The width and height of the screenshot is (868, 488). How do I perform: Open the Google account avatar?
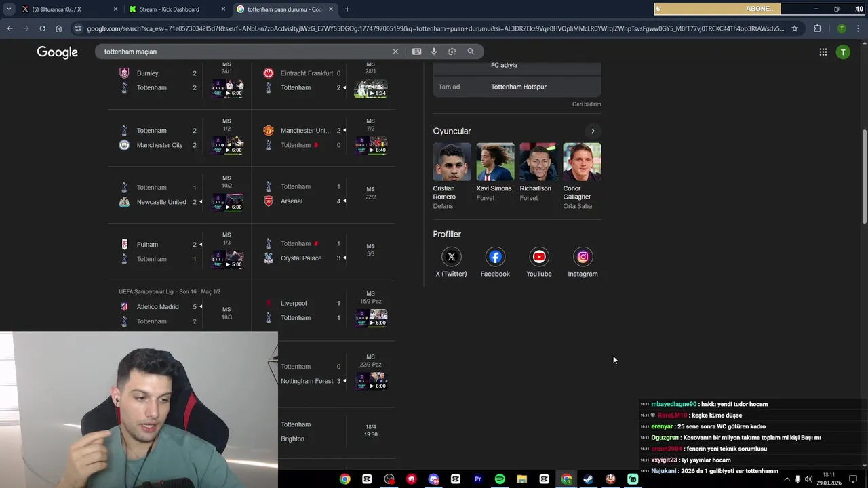843,52
